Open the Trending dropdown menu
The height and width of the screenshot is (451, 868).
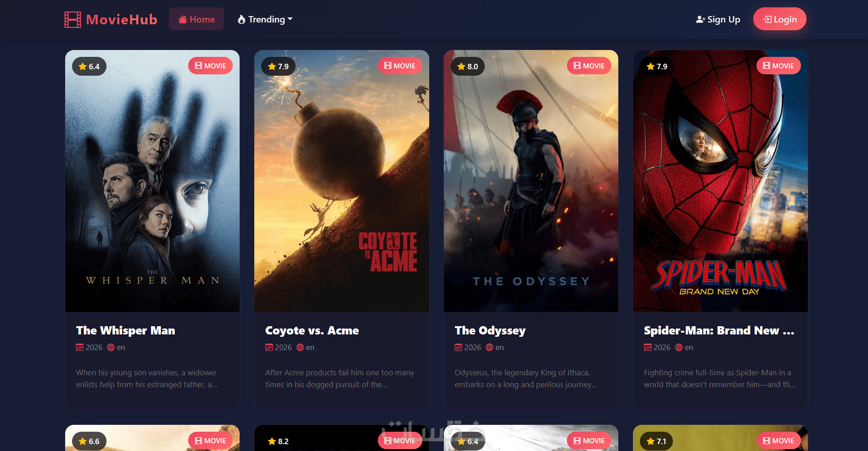tap(265, 19)
